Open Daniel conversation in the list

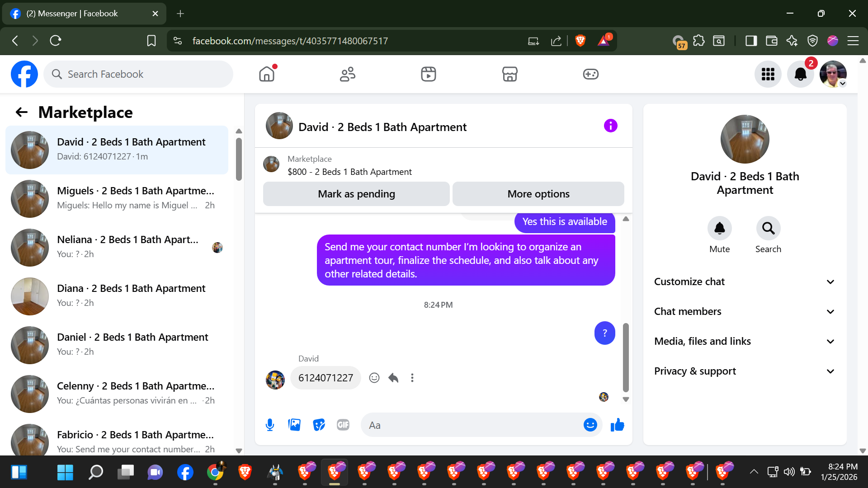117,345
